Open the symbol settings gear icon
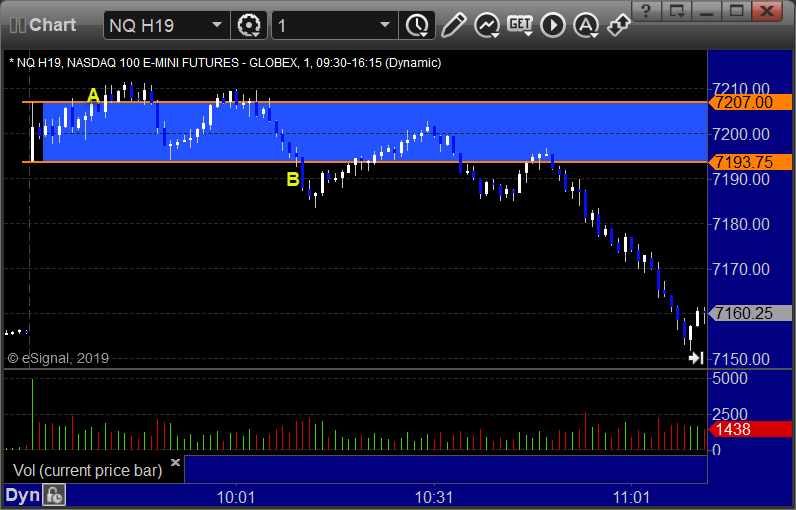The width and height of the screenshot is (796, 510). click(249, 25)
